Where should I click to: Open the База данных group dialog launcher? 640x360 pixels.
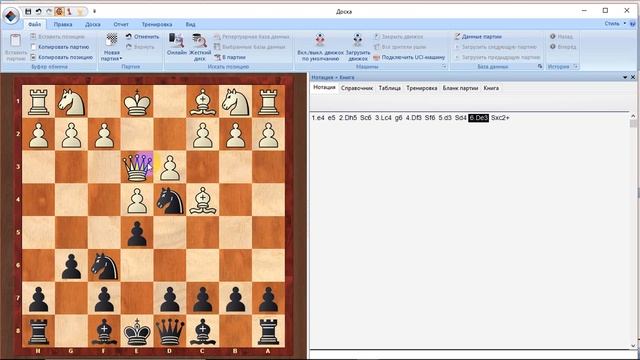point(540,67)
